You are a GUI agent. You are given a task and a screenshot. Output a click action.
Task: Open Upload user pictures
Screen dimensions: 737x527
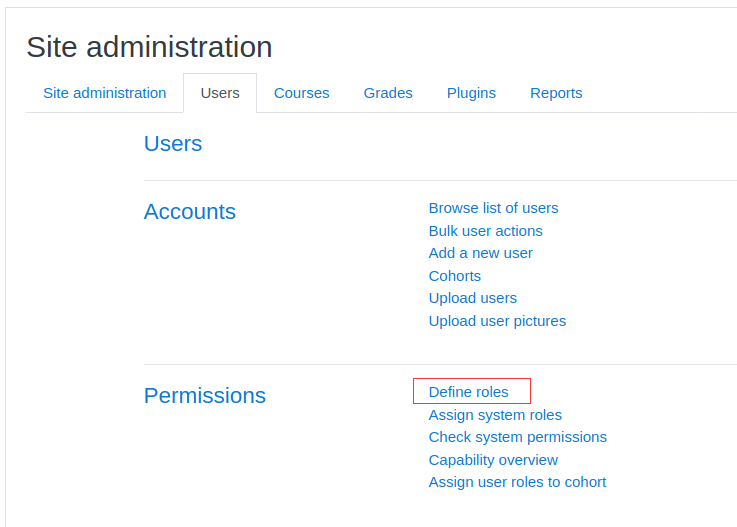tap(497, 321)
